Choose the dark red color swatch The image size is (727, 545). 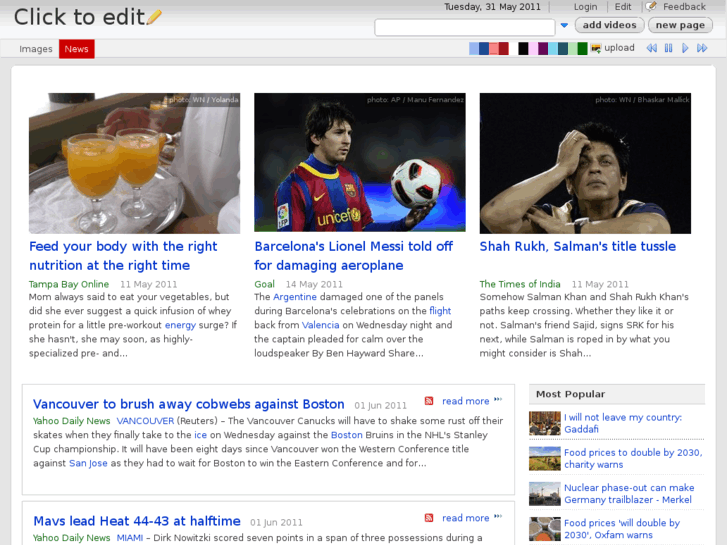pyautogui.click(x=504, y=48)
